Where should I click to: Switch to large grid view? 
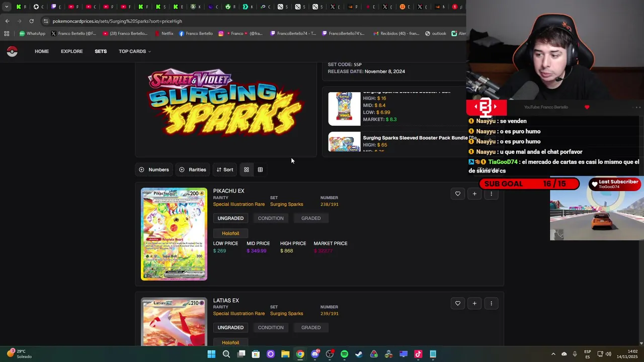pos(247,169)
